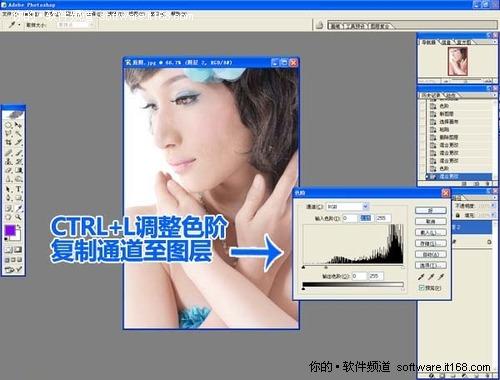The height and width of the screenshot is (380, 500).
Task: Click the 自动 Auto button in Levels
Action: click(431, 254)
